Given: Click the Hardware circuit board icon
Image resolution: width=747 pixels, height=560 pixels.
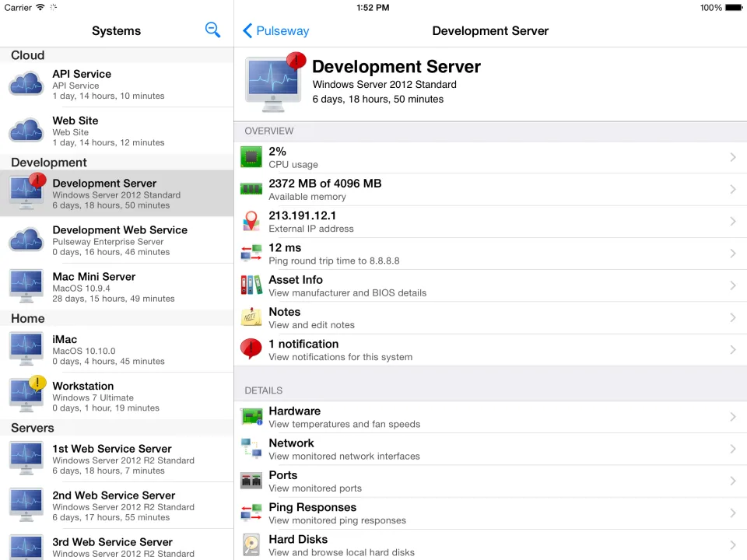Looking at the screenshot, I should 251,417.
